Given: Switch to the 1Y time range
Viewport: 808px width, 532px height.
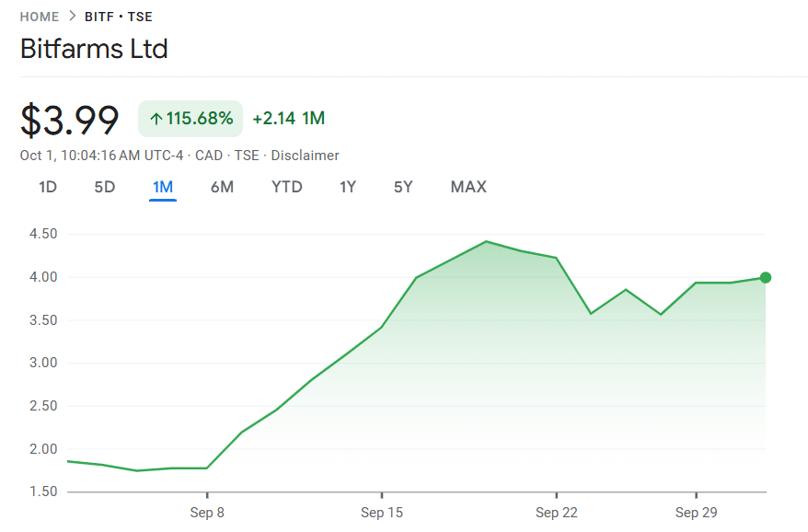Looking at the screenshot, I should point(348,187).
